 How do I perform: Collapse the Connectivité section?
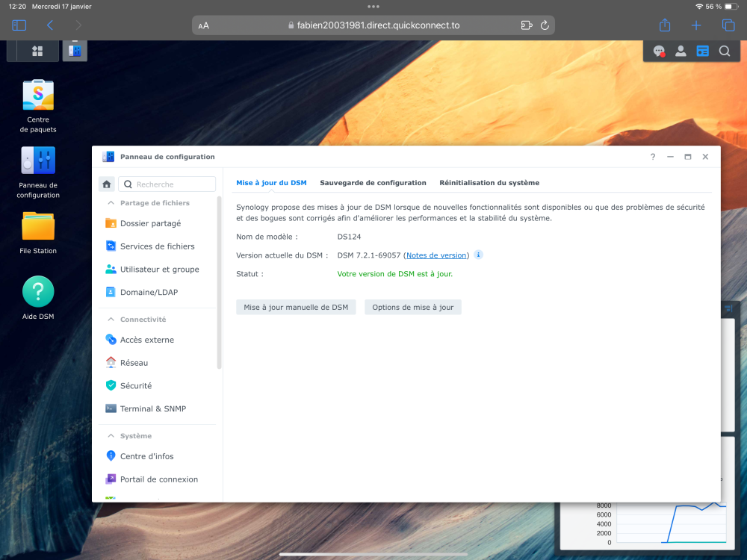(x=111, y=320)
